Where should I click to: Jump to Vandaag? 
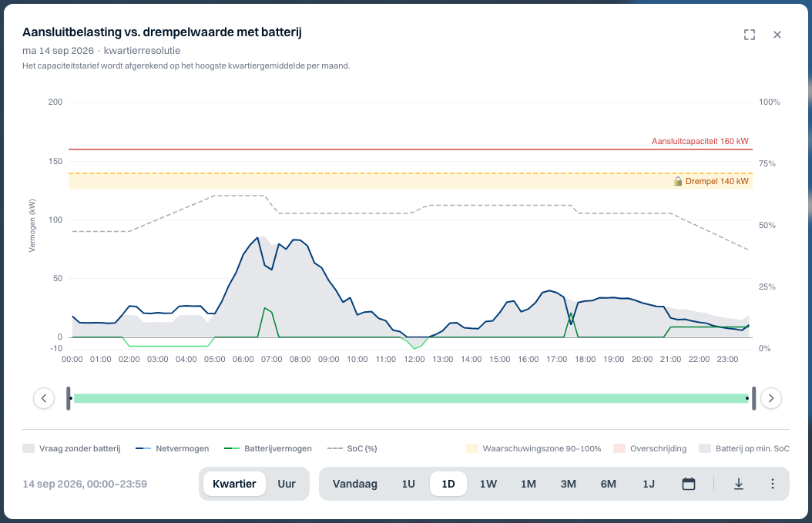(x=354, y=484)
